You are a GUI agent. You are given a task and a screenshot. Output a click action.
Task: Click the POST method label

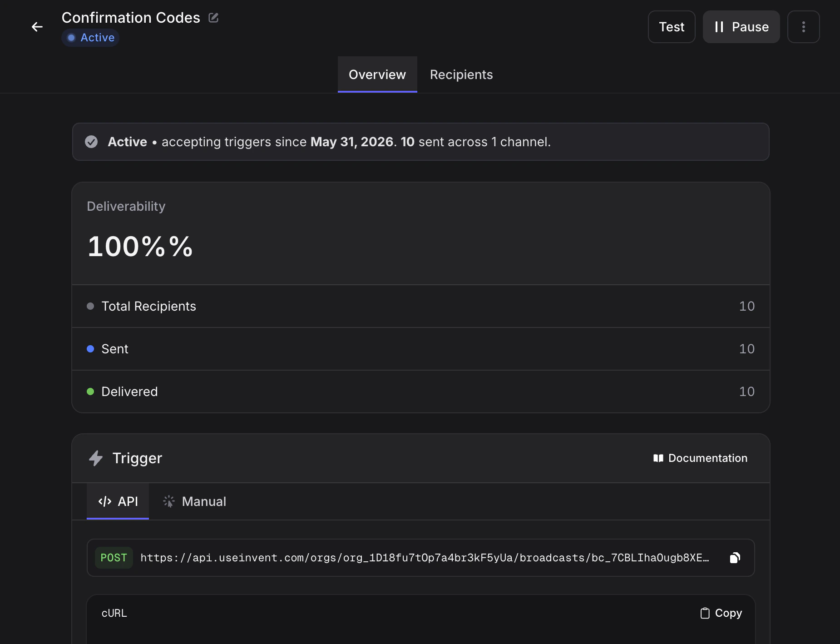click(114, 558)
